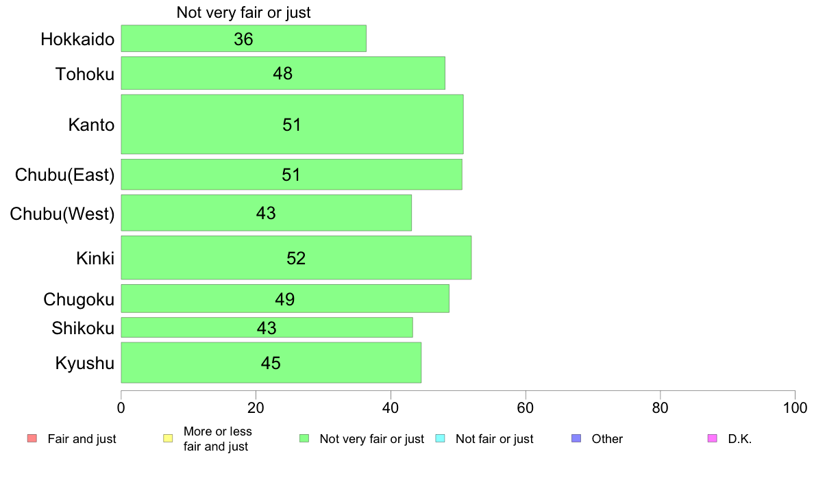Click the Not very fair or just chart title
The image size is (814, 504).
tap(243, 12)
